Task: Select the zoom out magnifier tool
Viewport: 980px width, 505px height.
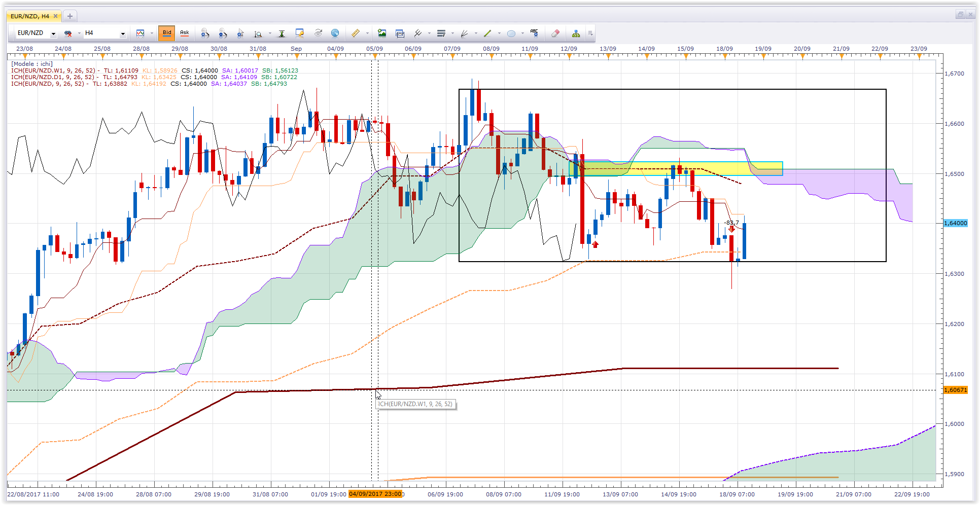Action: (x=223, y=33)
